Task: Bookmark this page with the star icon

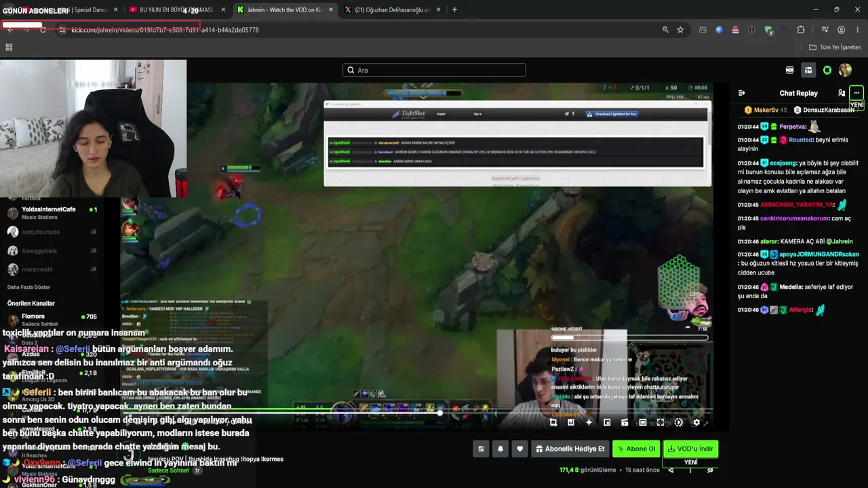Action: 680,30
